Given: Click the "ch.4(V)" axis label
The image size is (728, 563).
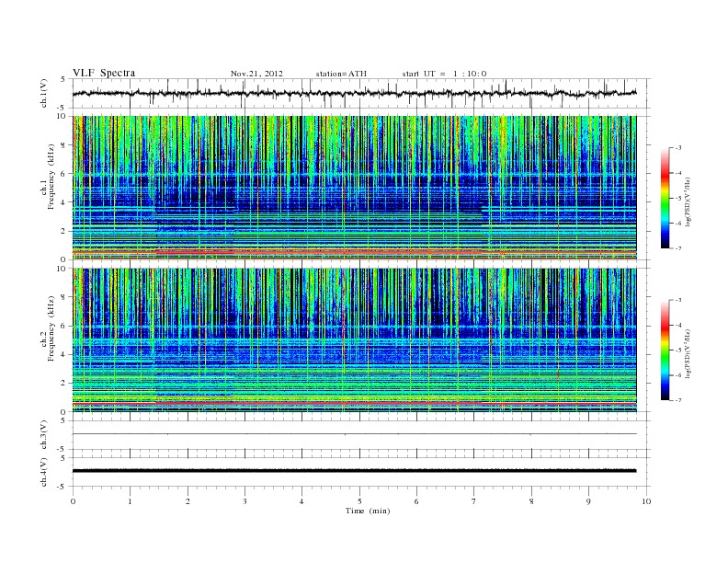Looking at the screenshot, I should [x=44, y=472].
